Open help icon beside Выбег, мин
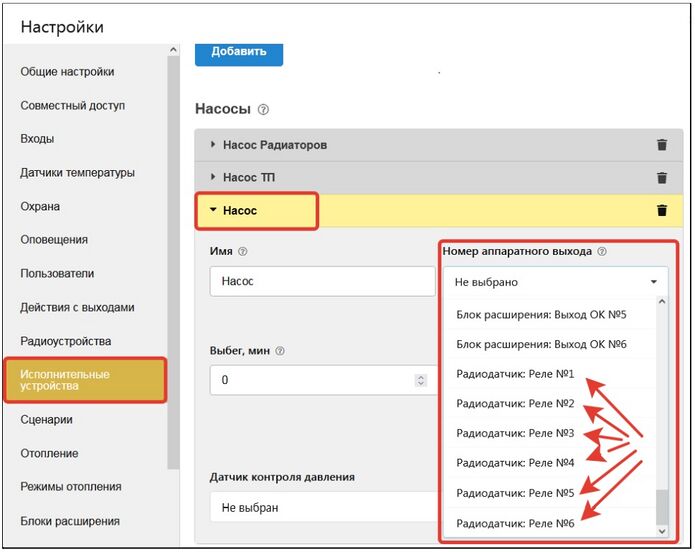 click(280, 351)
